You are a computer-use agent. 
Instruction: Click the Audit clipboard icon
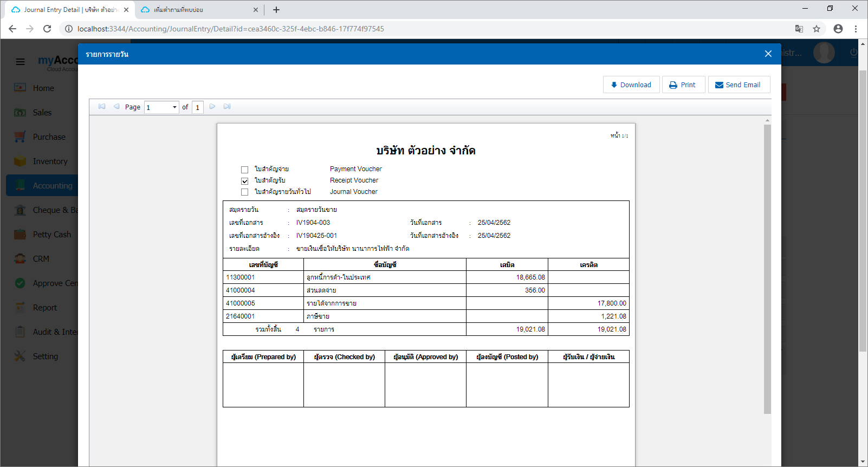(20, 332)
